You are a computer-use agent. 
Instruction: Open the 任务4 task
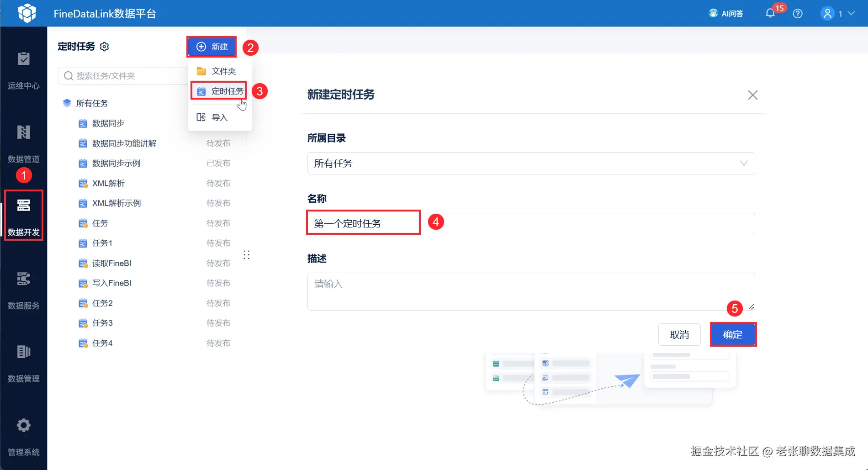pos(102,343)
